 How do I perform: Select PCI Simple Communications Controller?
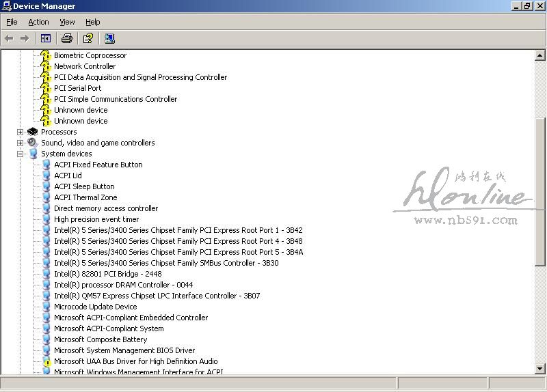(x=116, y=99)
